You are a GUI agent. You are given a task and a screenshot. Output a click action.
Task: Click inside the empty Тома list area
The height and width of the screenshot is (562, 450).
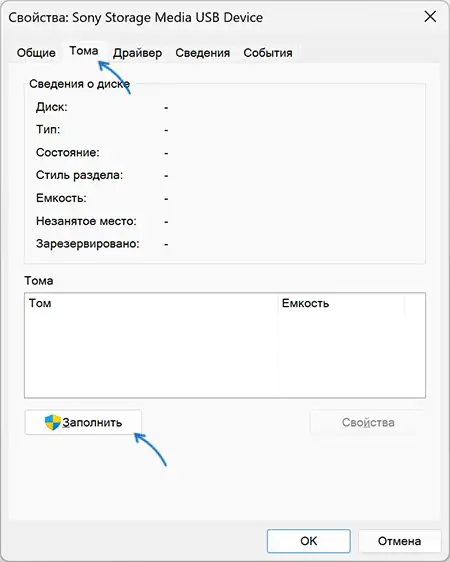click(225, 355)
